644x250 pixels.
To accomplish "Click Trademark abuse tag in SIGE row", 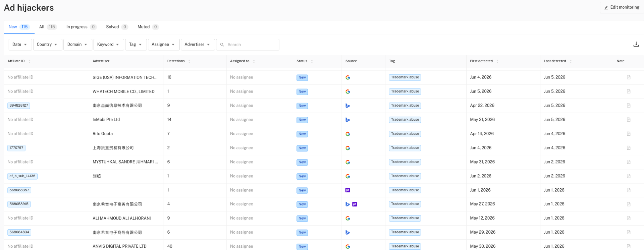I will [405, 77].
